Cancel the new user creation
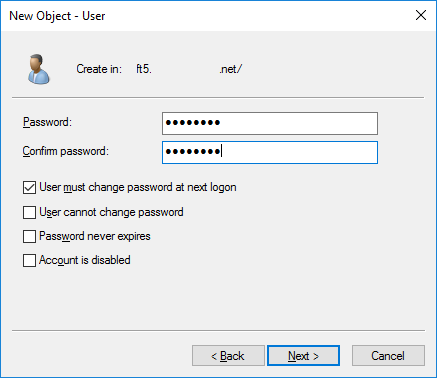The height and width of the screenshot is (378, 437). click(x=388, y=356)
